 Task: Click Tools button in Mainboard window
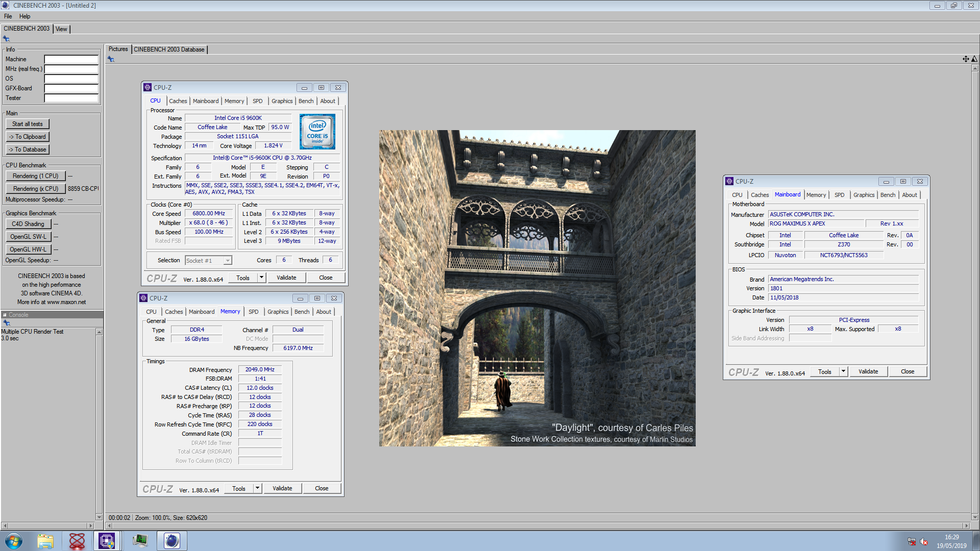(825, 371)
